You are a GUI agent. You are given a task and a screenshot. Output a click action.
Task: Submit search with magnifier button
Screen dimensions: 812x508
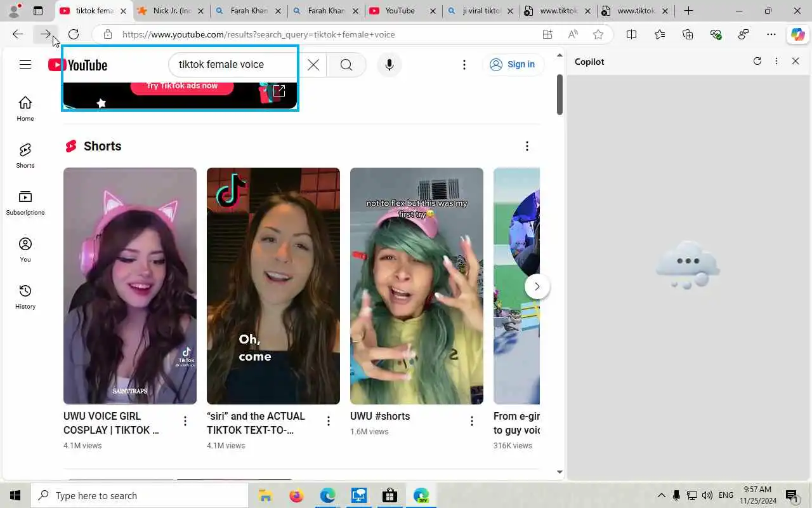(x=346, y=64)
